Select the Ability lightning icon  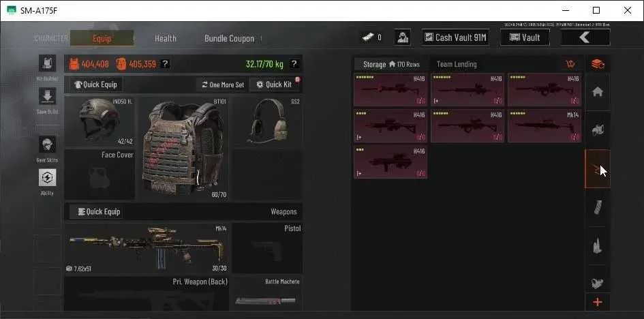[x=47, y=177]
